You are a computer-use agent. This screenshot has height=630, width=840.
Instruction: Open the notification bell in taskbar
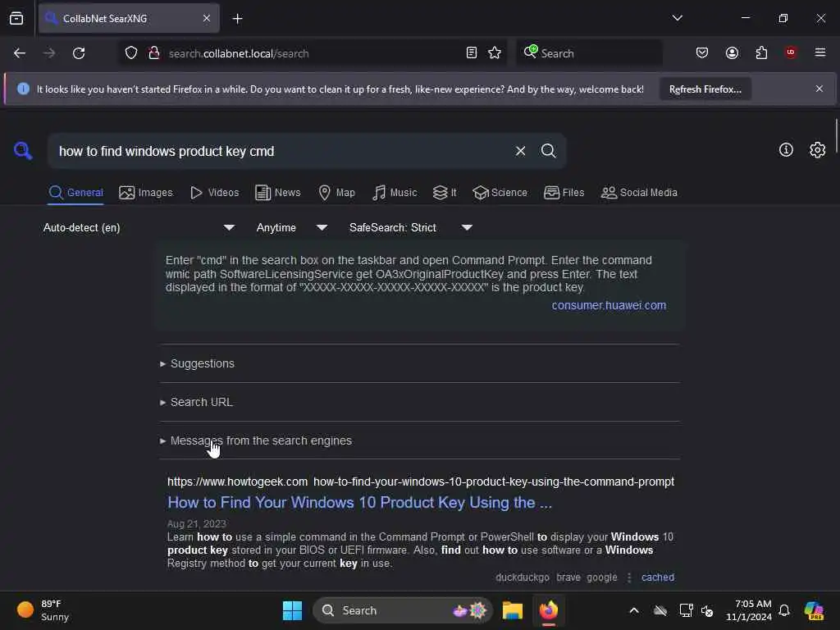[x=784, y=610]
